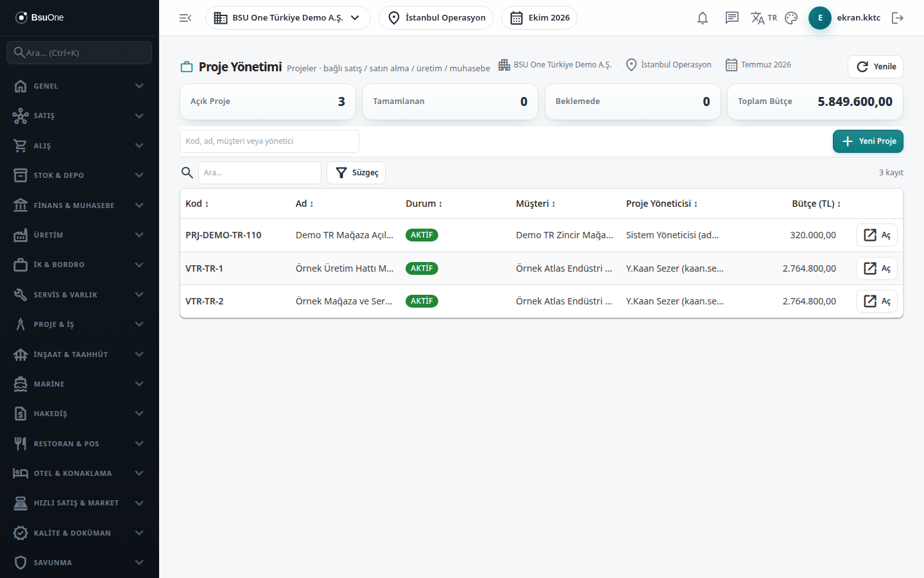Open the Ekim 2026 period selector

tap(540, 18)
